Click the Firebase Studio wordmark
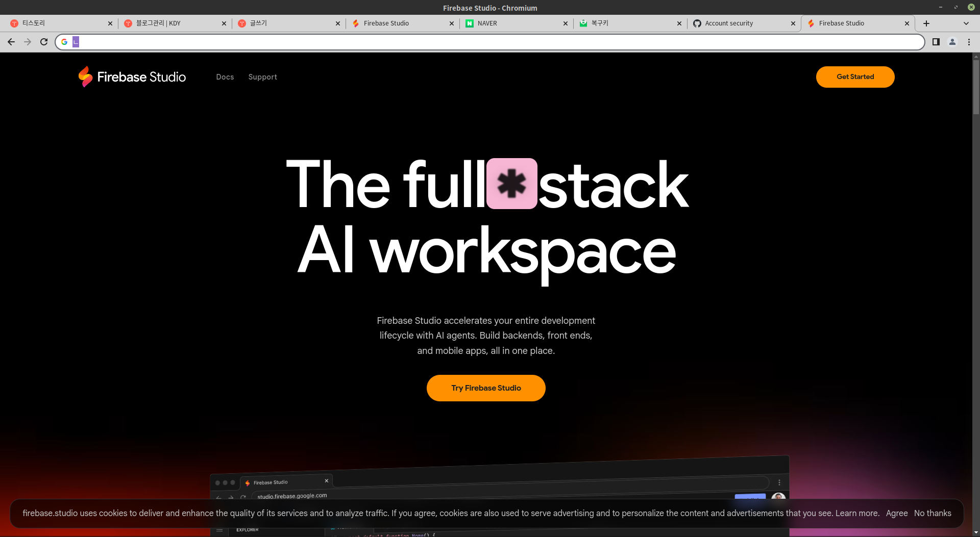The width and height of the screenshot is (980, 537). [141, 77]
